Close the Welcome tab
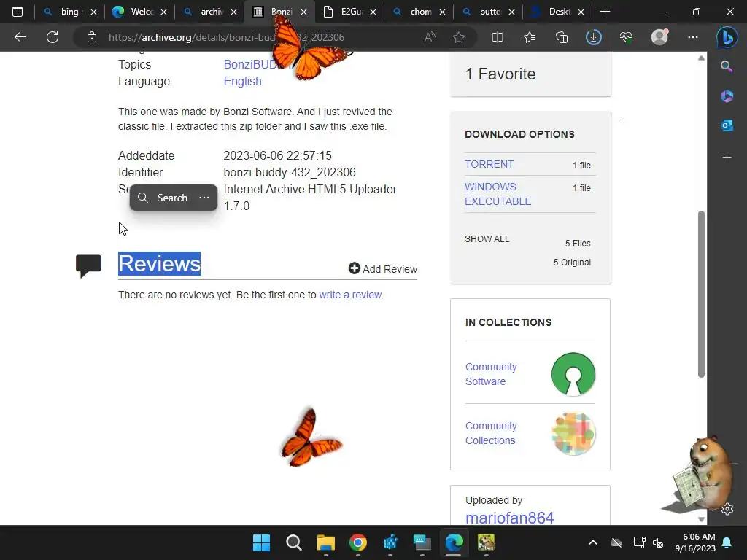 (x=163, y=12)
